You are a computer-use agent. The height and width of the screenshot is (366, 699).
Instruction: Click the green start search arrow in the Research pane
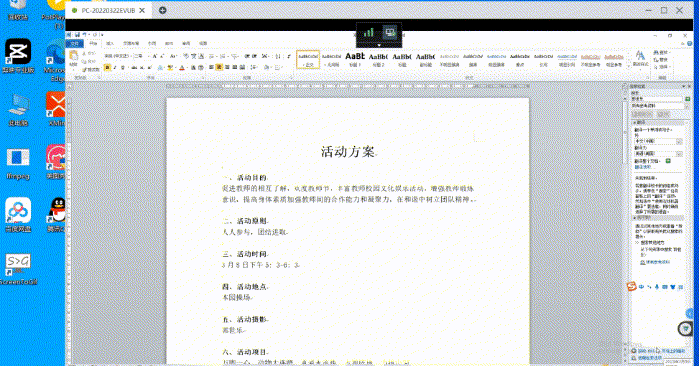tap(688, 99)
